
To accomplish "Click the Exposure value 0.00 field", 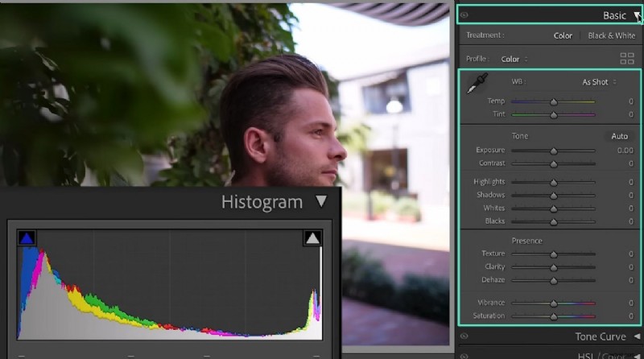I will click(625, 151).
